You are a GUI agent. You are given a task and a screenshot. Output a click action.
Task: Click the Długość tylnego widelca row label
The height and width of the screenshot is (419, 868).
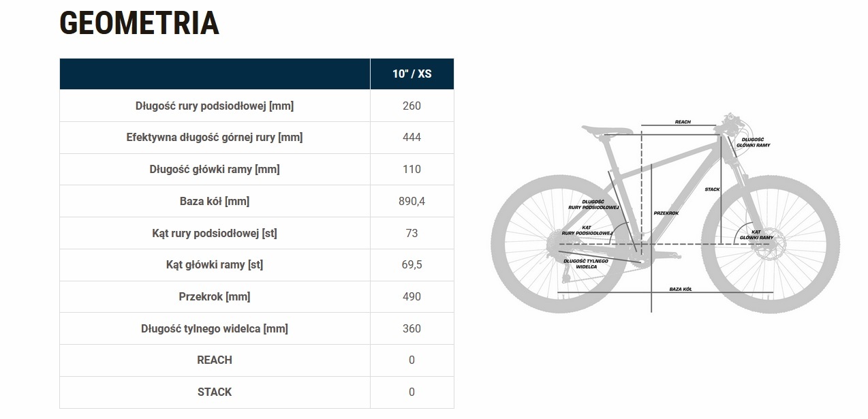[215, 328]
